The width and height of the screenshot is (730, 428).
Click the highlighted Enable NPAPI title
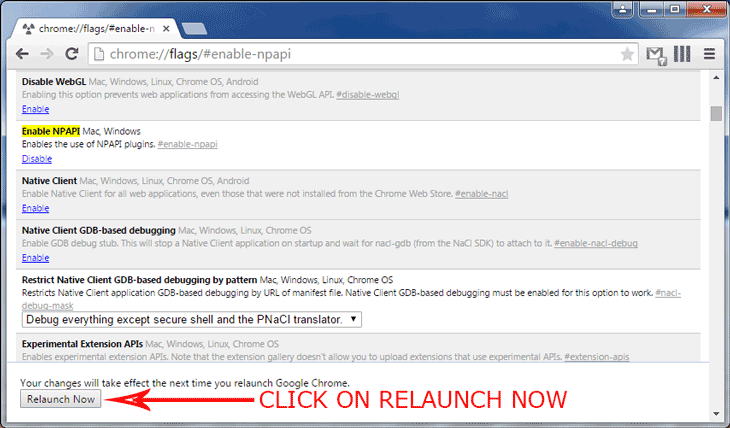[x=51, y=131]
